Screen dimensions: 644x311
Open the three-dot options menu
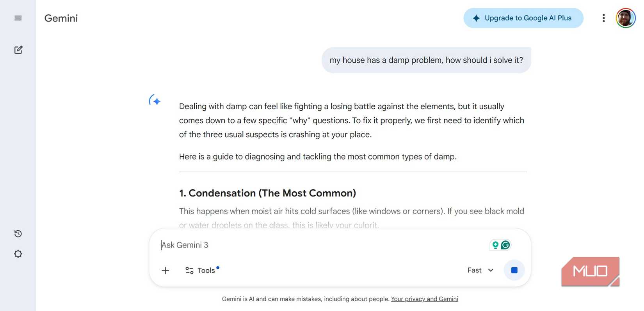(603, 18)
